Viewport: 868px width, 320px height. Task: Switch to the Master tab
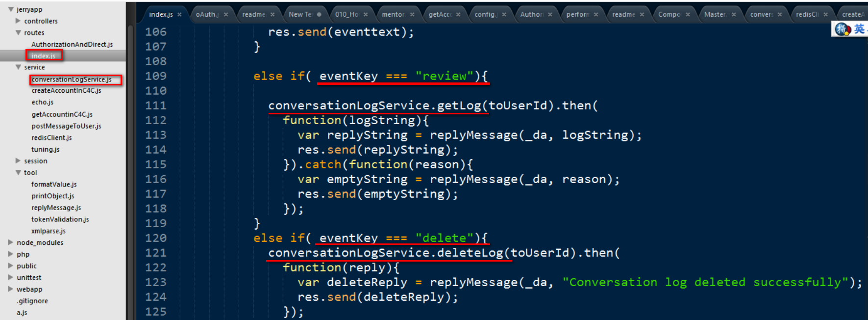coord(715,15)
